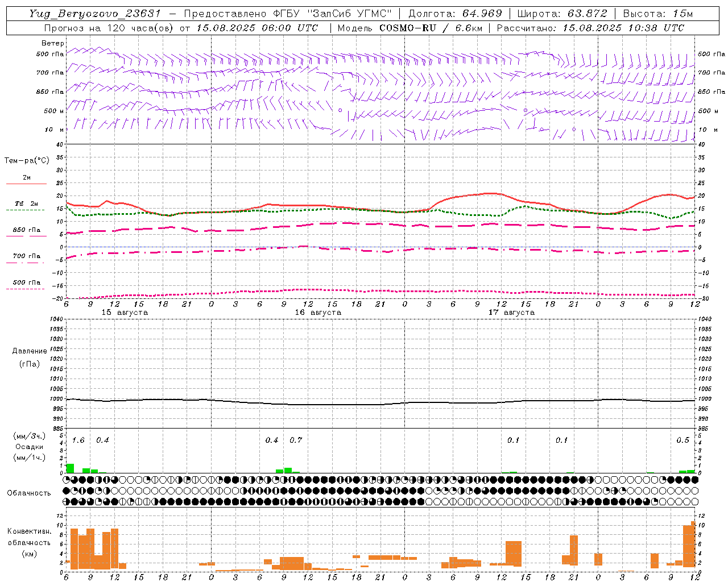The image size is (728, 582).
Task: Click the (гПа) unit under Давление
Action: (x=30, y=364)
